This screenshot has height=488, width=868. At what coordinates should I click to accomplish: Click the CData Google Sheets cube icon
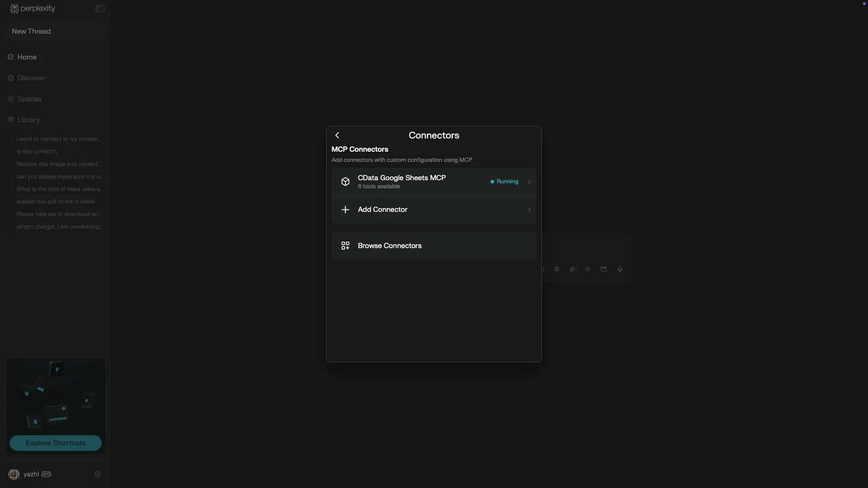[345, 182]
